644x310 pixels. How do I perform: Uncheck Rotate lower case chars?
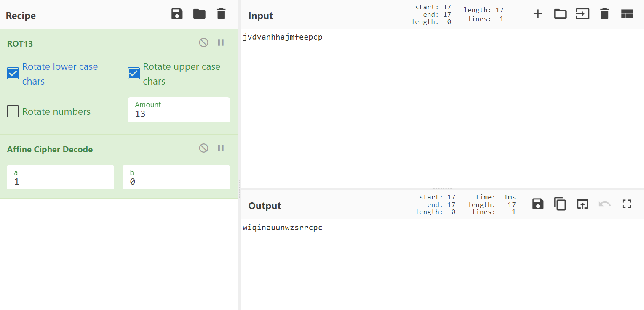pos(13,74)
